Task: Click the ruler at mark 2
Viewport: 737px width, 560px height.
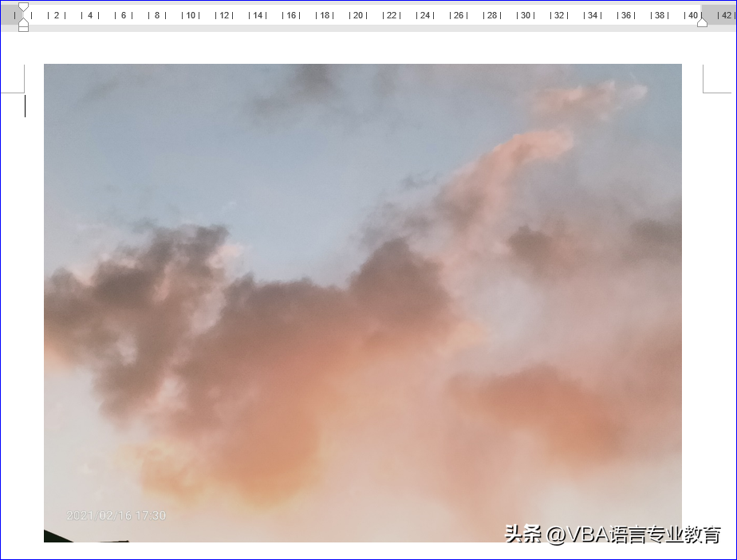Action: pyautogui.click(x=57, y=15)
